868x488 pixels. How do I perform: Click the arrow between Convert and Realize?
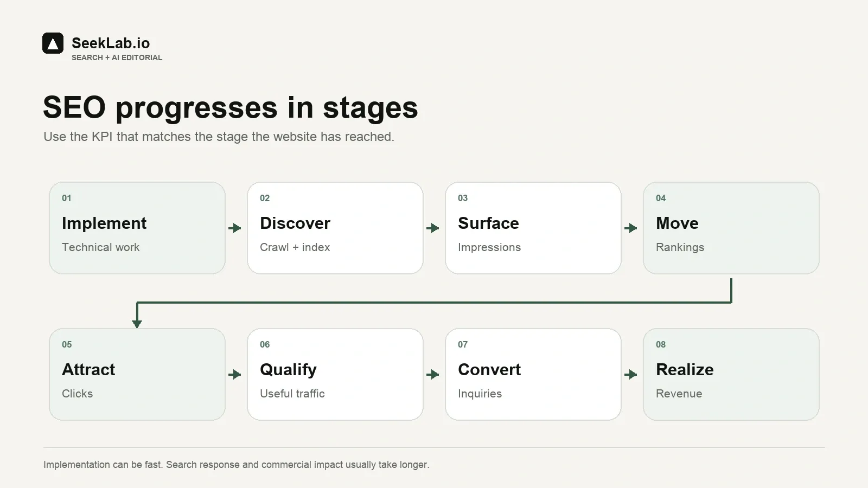click(x=631, y=375)
